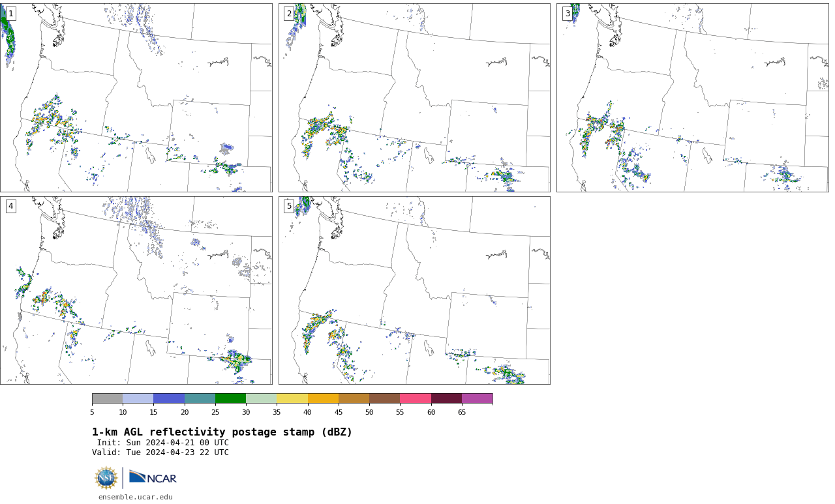Click the colorbar tick label '60'
835x504 pixels.
pos(431,412)
